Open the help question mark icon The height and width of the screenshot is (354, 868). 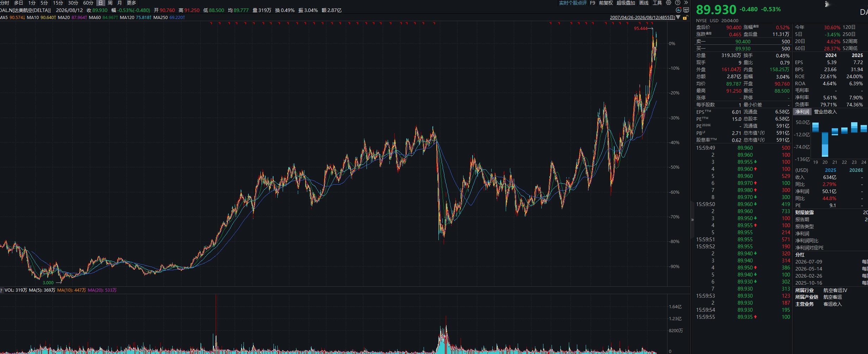(677, 3)
